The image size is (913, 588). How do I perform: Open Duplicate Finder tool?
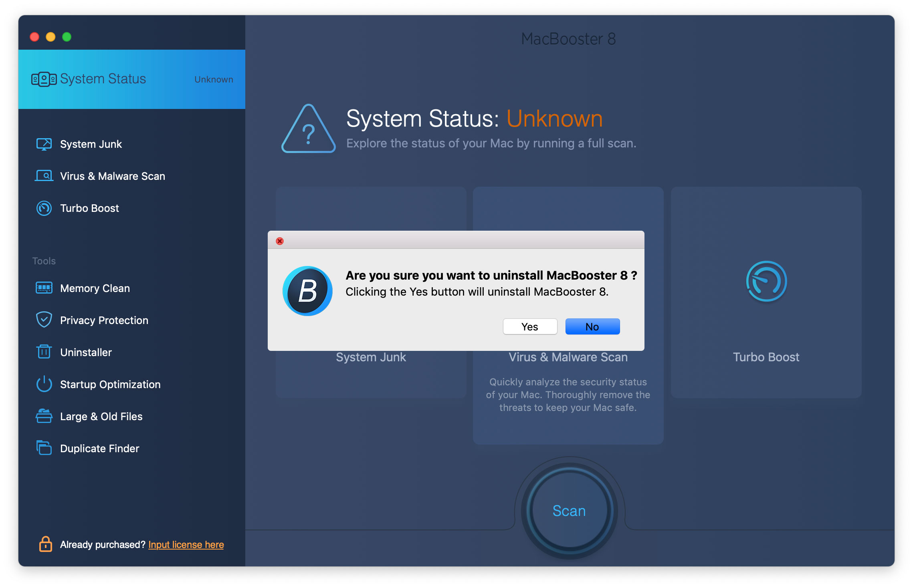[x=99, y=449]
